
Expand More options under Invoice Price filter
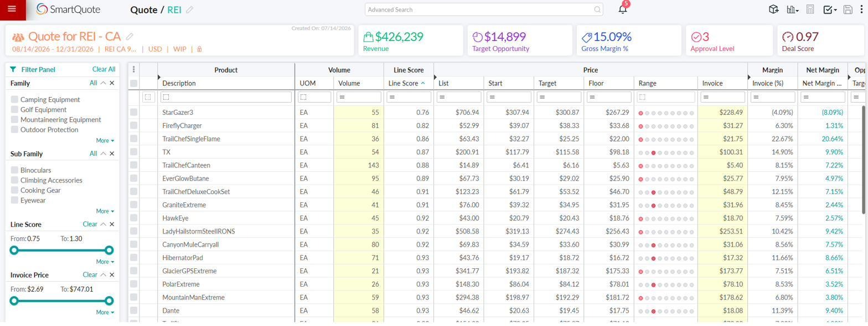coord(105,312)
